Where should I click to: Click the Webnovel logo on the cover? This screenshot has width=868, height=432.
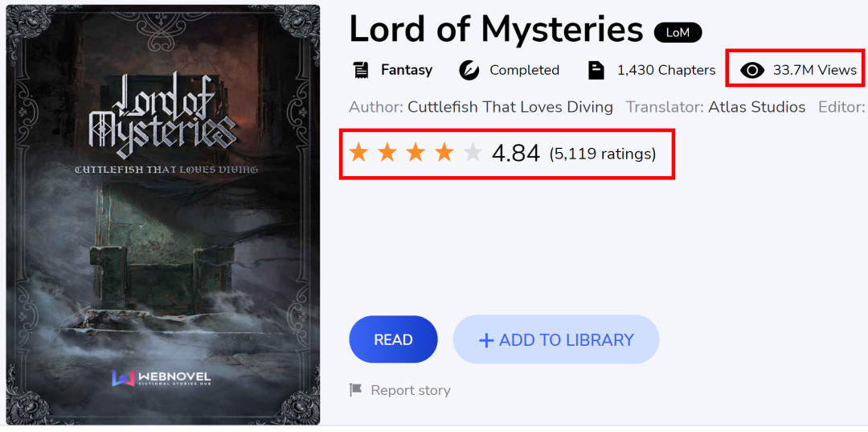tap(161, 379)
